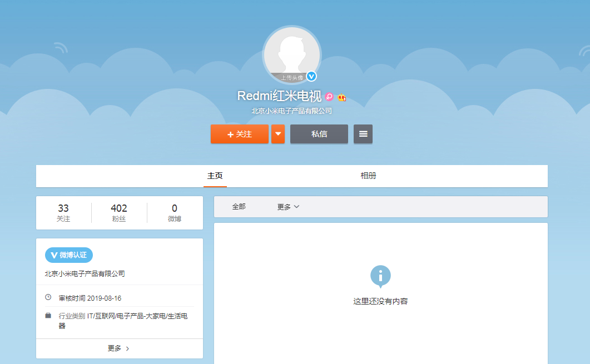
Task: Click the 审核时间 2019-08-16 text
Action: click(x=90, y=298)
